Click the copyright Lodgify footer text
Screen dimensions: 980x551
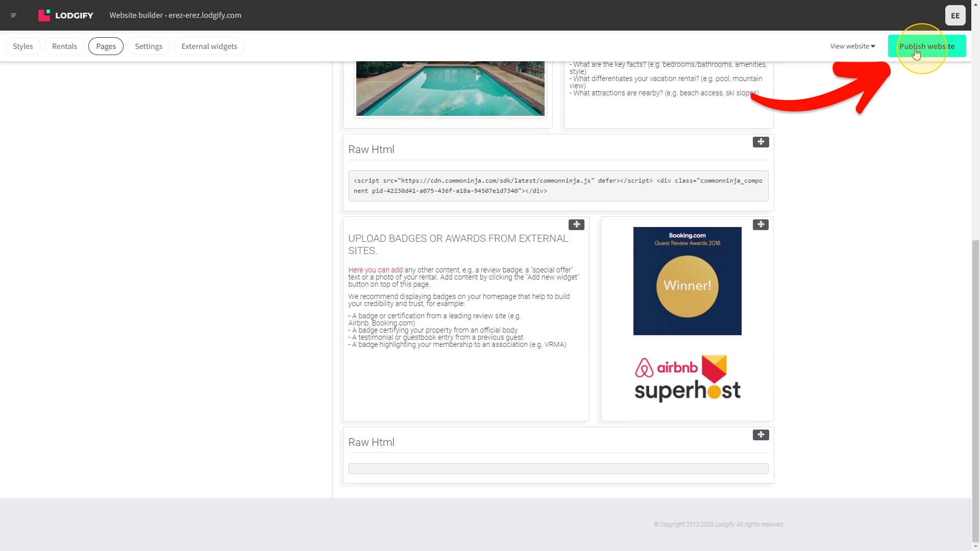(719, 524)
